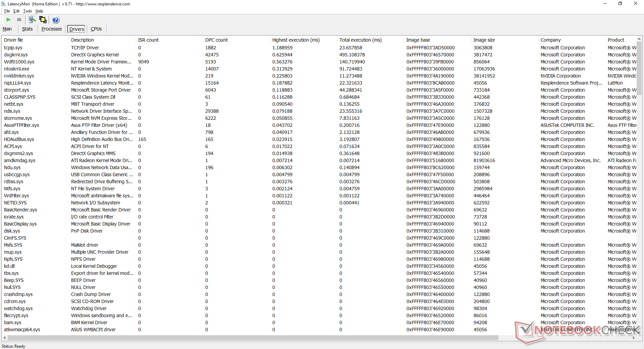Select the ACPI.sys driver row
The width and height of the screenshot is (644, 349).
pos(319,146)
